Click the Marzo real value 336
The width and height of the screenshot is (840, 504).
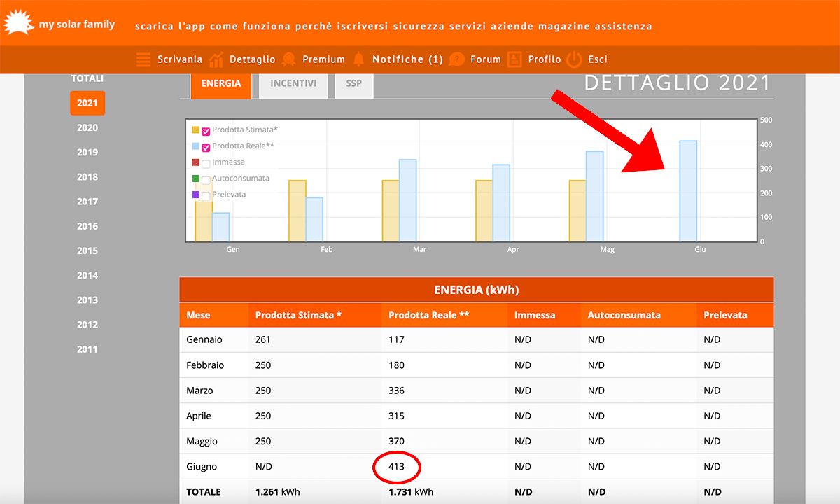(396, 390)
